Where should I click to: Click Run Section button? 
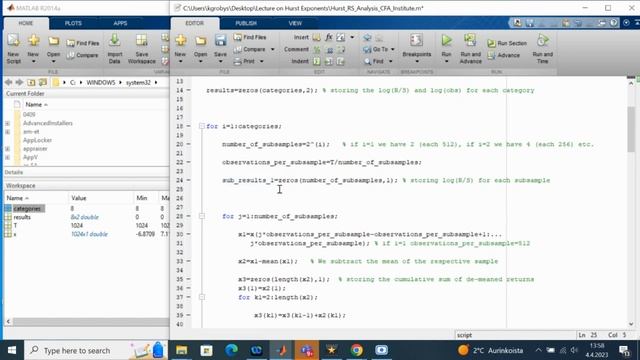(507, 43)
